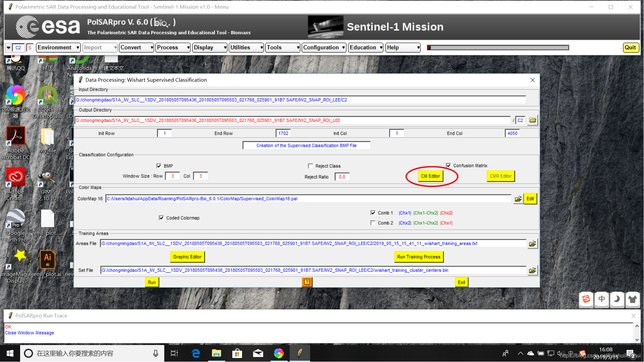Click the main toolbar progress bar
Screen dimensions: 644x362
pyautogui.click(x=498, y=48)
